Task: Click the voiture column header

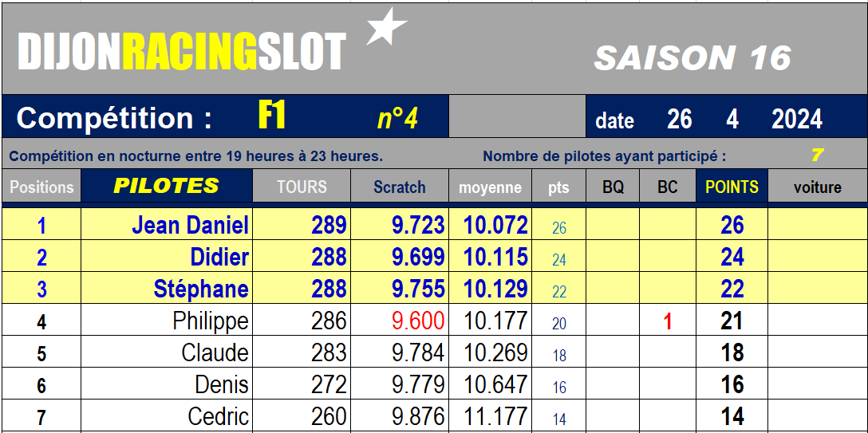Action: click(818, 187)
